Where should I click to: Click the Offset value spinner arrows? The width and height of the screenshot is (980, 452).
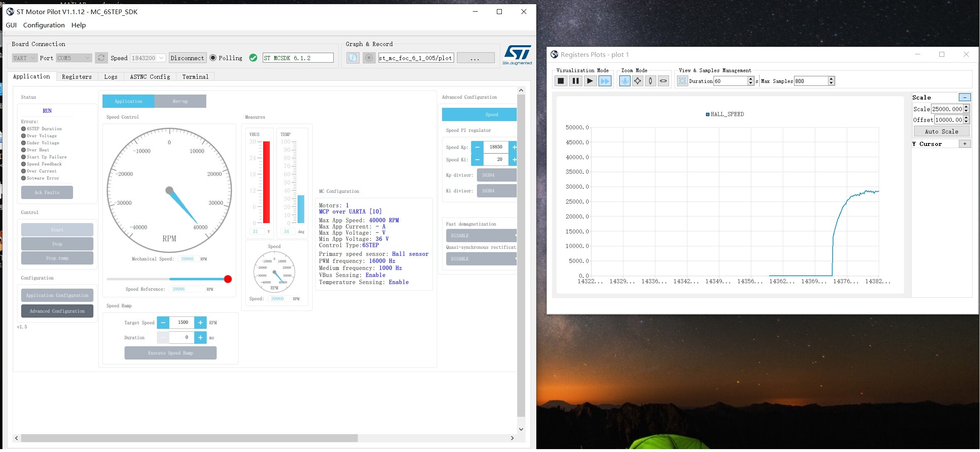(x=966, y=119)
